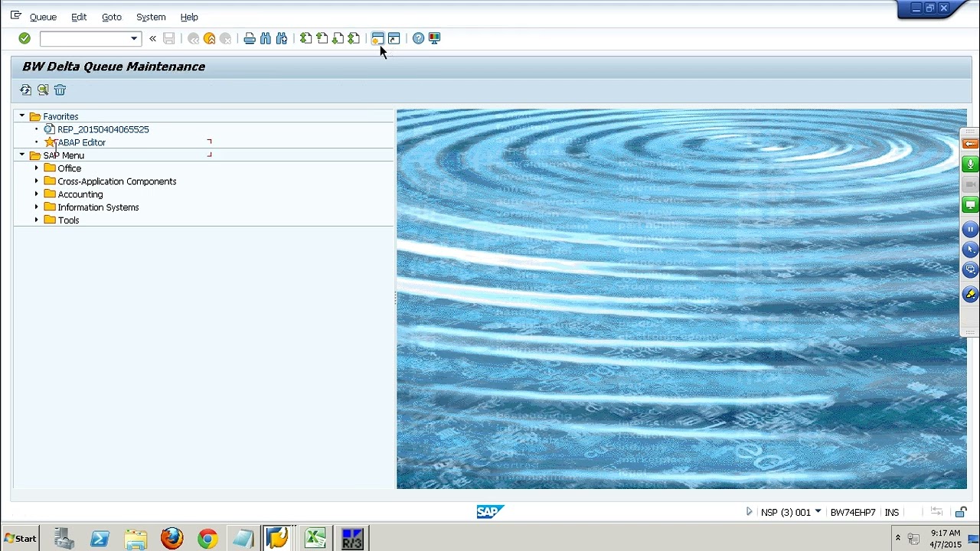
Task: Select the ABAP Editor favorite
Action: click(81, 142)
